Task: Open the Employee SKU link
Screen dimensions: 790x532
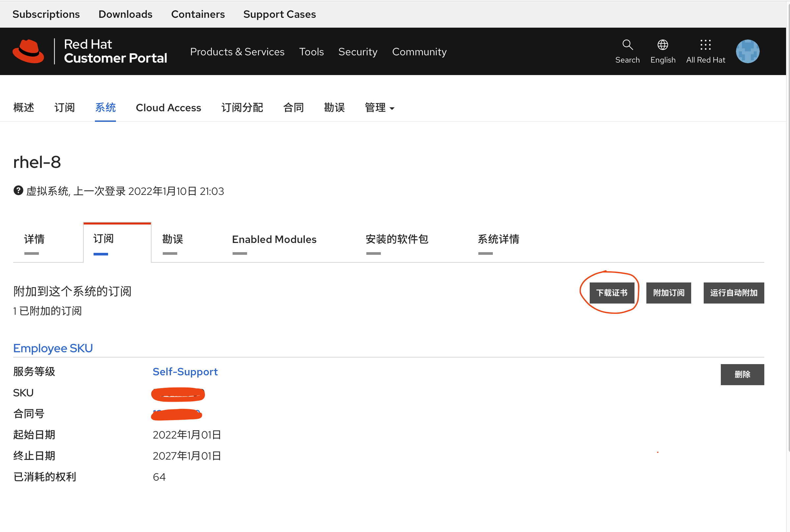Action: point(53,348)
